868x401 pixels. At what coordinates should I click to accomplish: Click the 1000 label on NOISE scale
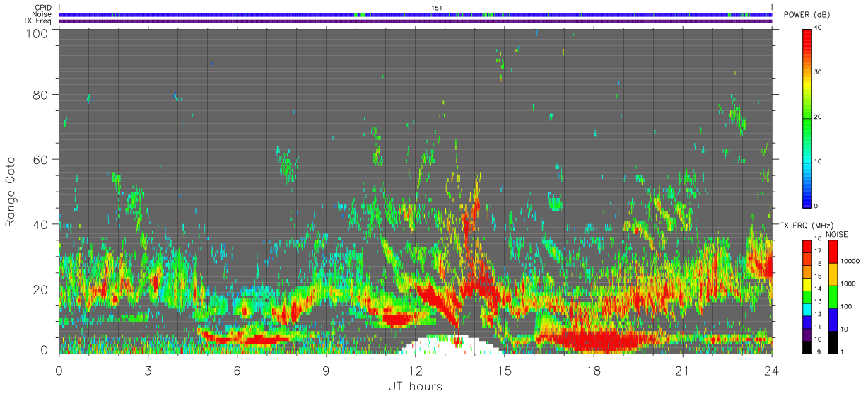(849, 285)
